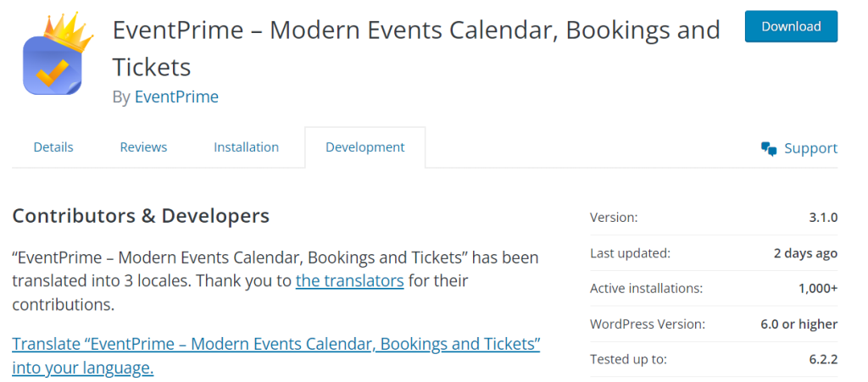The width and height of the screenshot is (868, 382).
Task: Click the Active installations 1,000+ value
Action: pos(817,289)
